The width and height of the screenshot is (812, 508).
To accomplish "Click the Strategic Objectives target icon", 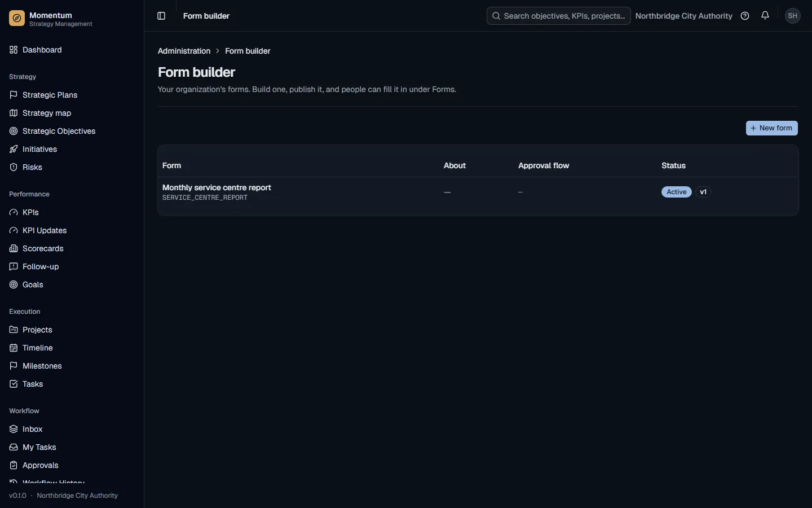I will click(14, 131).
